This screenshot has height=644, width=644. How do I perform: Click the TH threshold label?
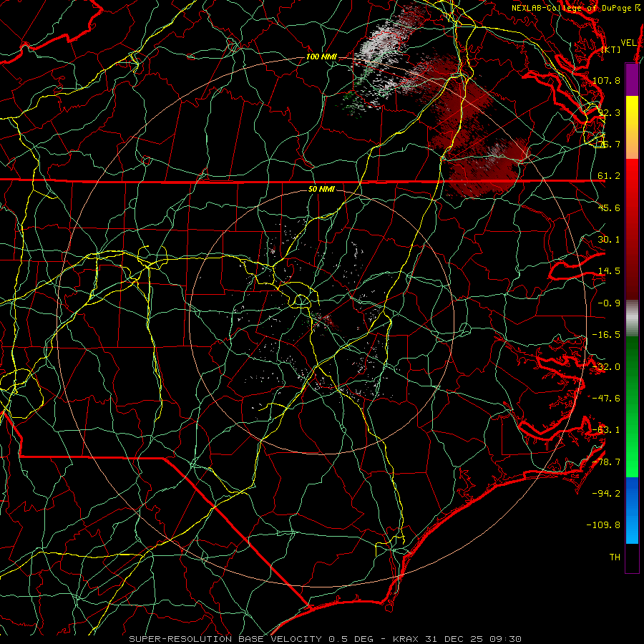coord(615,557)
